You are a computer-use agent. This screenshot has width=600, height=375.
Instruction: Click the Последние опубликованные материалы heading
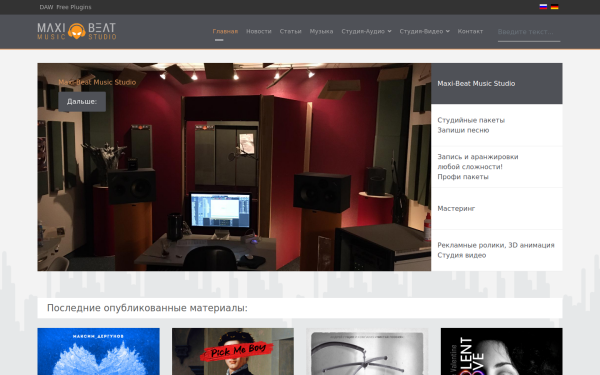coord(147,308)
